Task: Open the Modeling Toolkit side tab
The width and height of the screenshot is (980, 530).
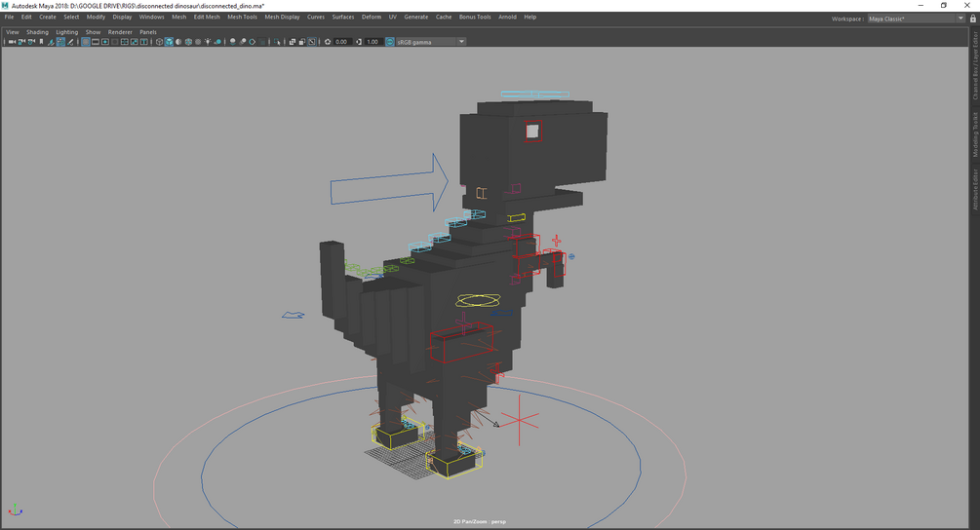Action: (x=975, y=134)
